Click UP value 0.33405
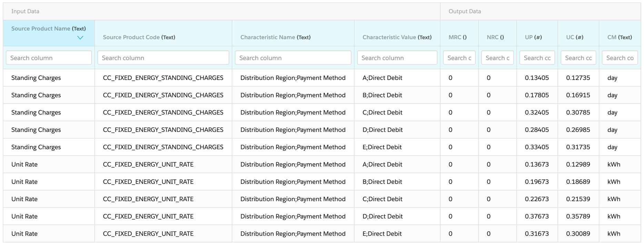The height and width of the screenshot is (245, 644). point(537,147)
